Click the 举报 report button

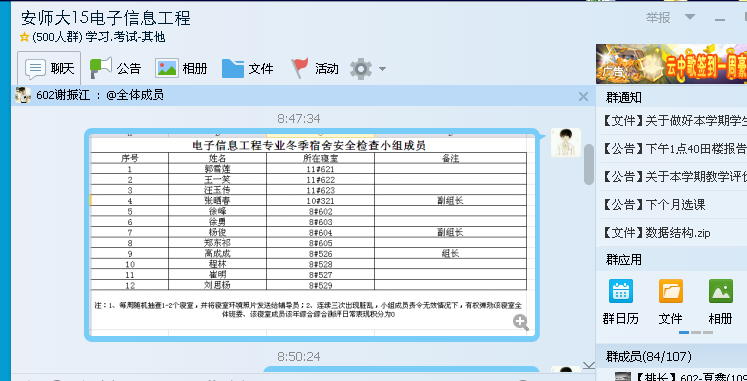pyautogui.click(x=658, y=18)
